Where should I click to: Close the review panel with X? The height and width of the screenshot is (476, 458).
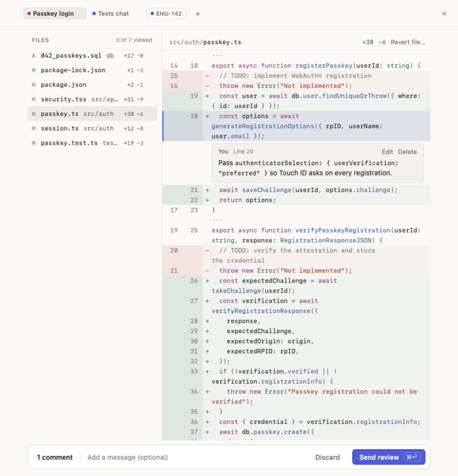click(444, 13)
